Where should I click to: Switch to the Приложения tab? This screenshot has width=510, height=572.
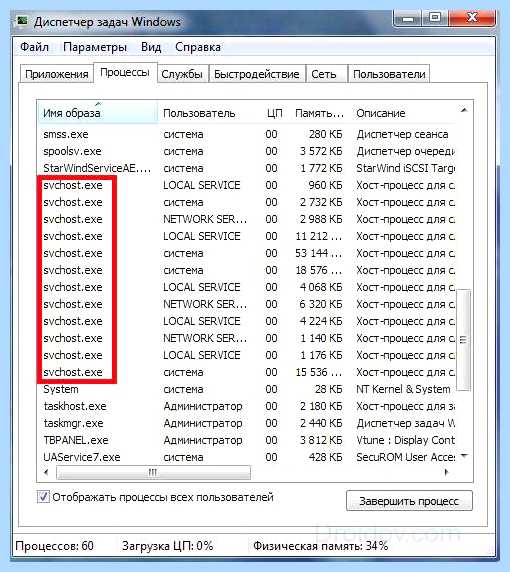[x=57, y=74]
